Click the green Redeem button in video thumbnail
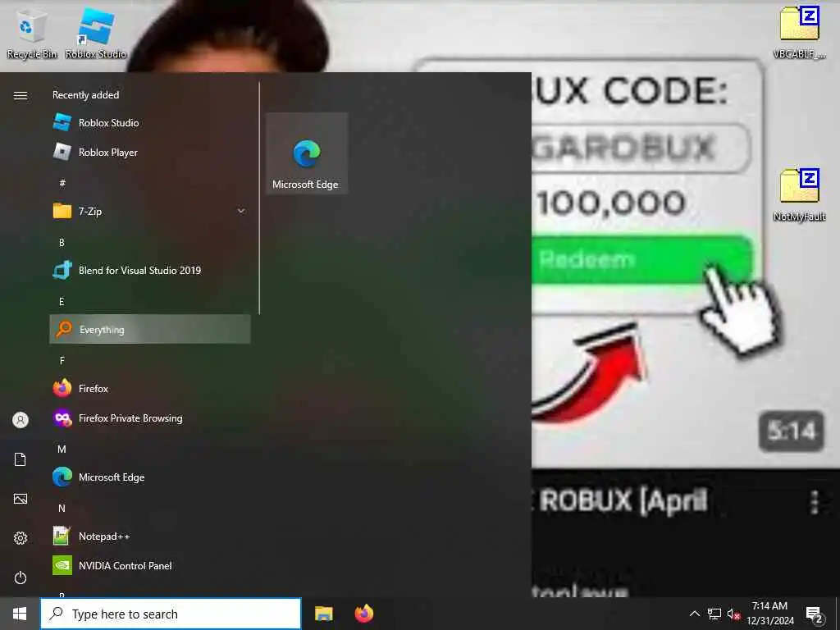 (641, 260)
